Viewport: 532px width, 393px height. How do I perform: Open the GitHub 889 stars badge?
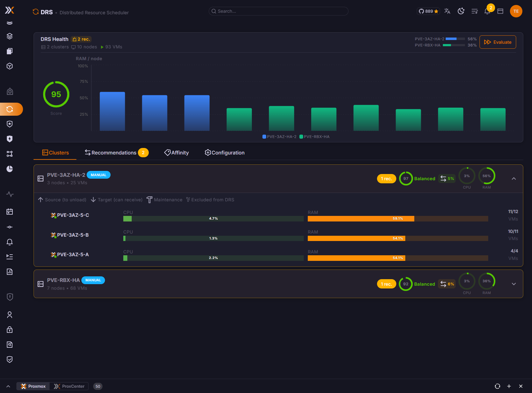[428, 11]
